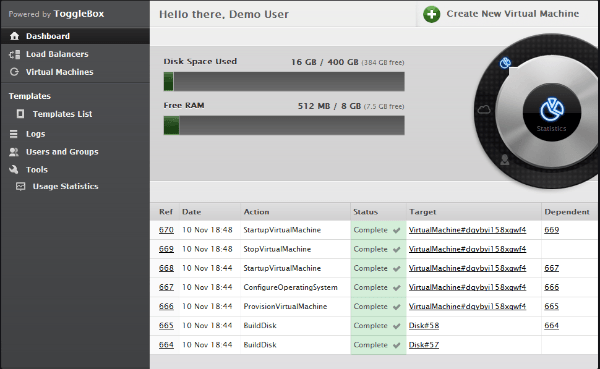Screen dimensions: 600x369
Task: Open the Disk#58 target link
Action: (424, 326)
